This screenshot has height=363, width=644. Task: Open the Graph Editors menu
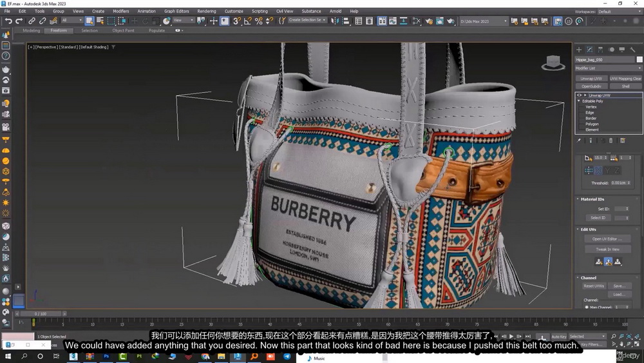(176, 11)
